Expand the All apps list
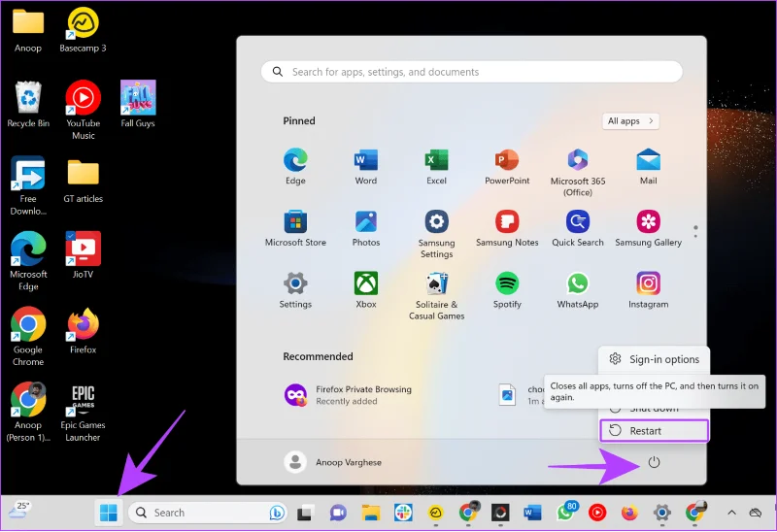The height and width of the screenshot is (532, 777). (x=630, y=120)
